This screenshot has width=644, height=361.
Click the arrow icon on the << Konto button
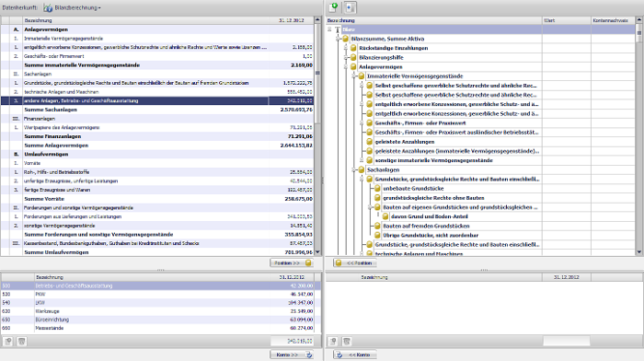[x=339, y=355]
